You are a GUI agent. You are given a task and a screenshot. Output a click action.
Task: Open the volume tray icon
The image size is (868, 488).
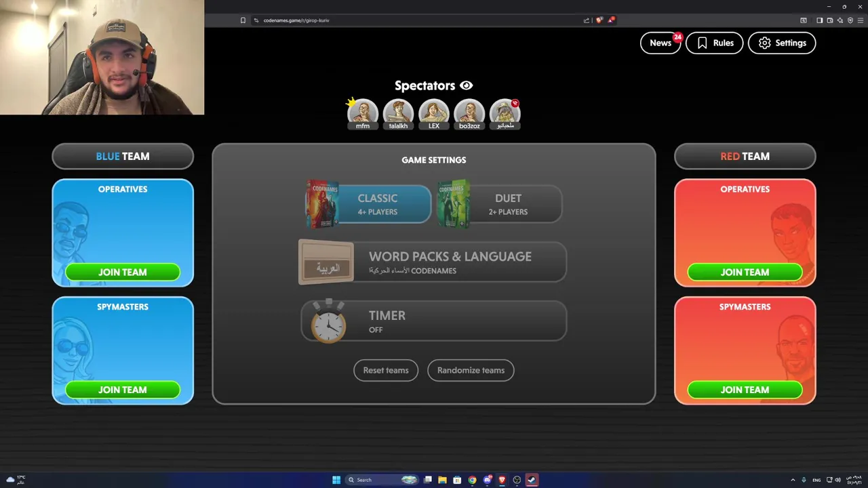[x=837, y=480]
